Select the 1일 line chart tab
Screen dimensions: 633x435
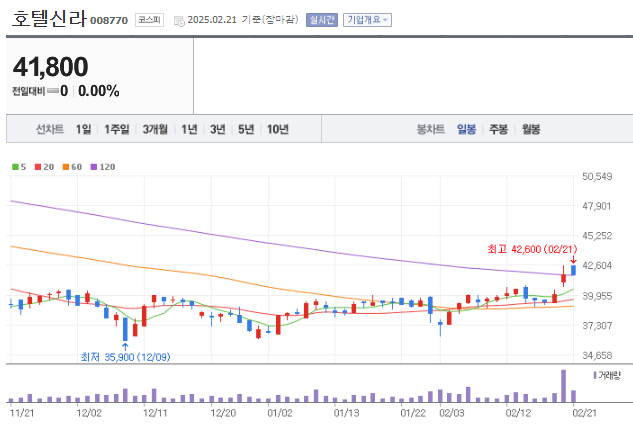[83, 129]
